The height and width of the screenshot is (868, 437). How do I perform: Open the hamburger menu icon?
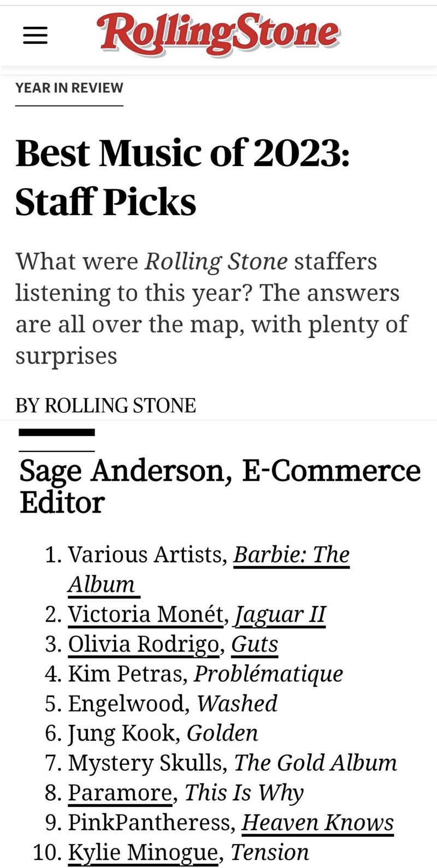(35, 36)
